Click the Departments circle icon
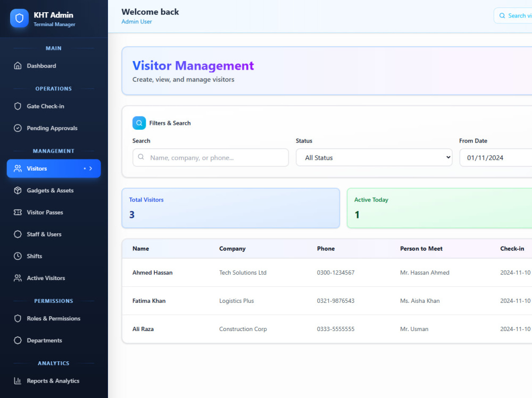Screen dimensions: 532x398 pos(18,341)
